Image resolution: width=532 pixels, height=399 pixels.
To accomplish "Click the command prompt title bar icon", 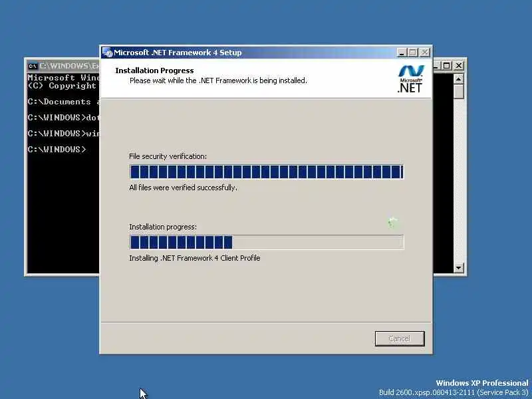I will [33, 66].
